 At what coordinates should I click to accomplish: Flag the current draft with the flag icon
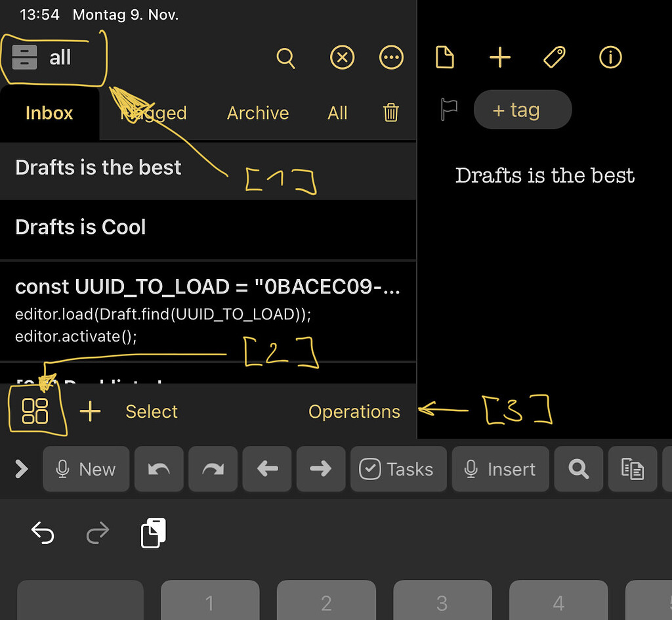click(449, 110)
